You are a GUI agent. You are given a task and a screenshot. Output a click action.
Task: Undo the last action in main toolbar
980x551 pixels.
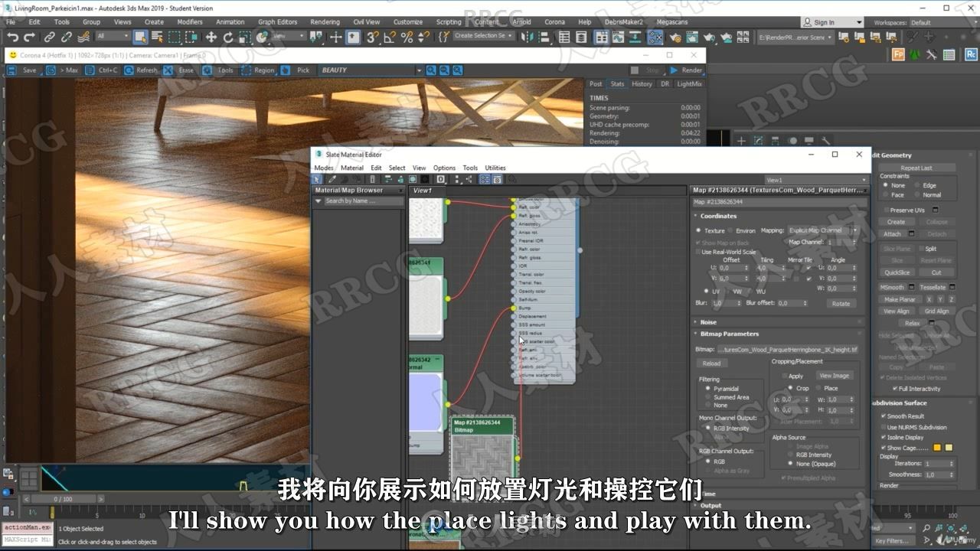13,37
